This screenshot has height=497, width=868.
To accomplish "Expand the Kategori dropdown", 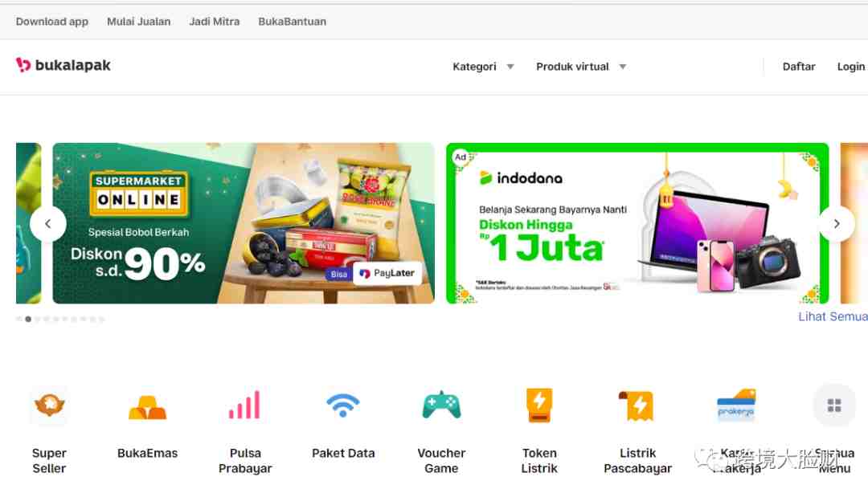I will [483, 67].
